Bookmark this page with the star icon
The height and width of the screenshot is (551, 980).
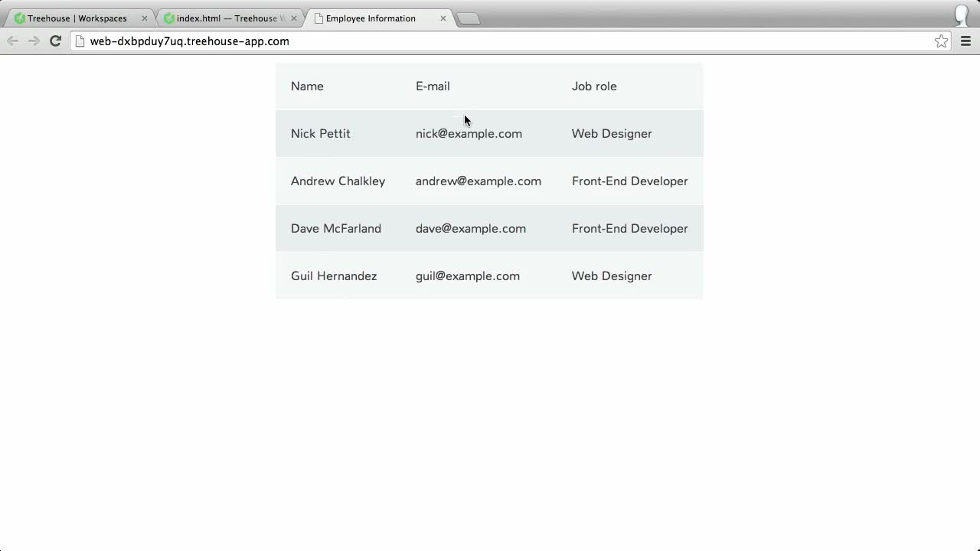pos(941,41)
